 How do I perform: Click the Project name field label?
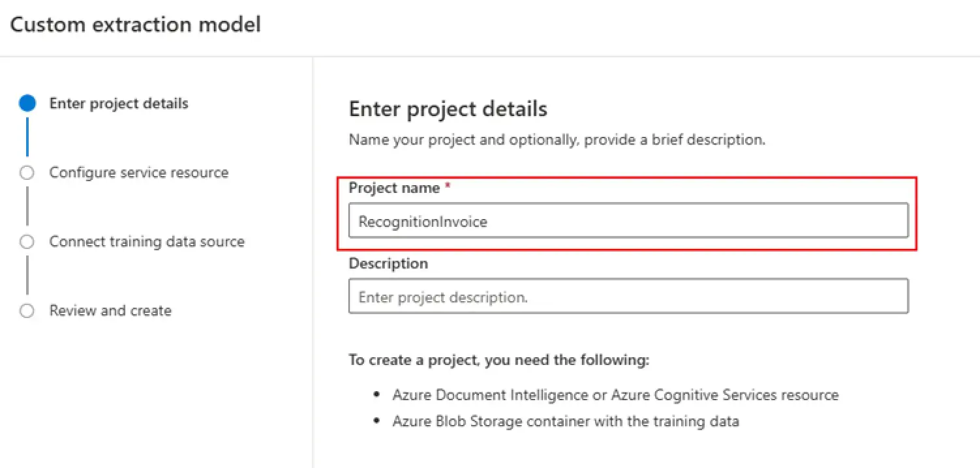tap(394, 188)
